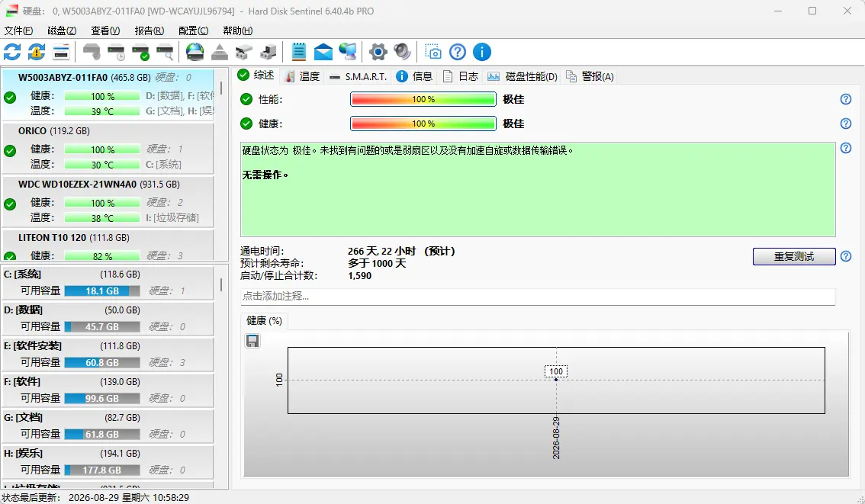Screen dimensions: 865x504
Task: Select the D: [数据] partition
Action: click(108, 318)
